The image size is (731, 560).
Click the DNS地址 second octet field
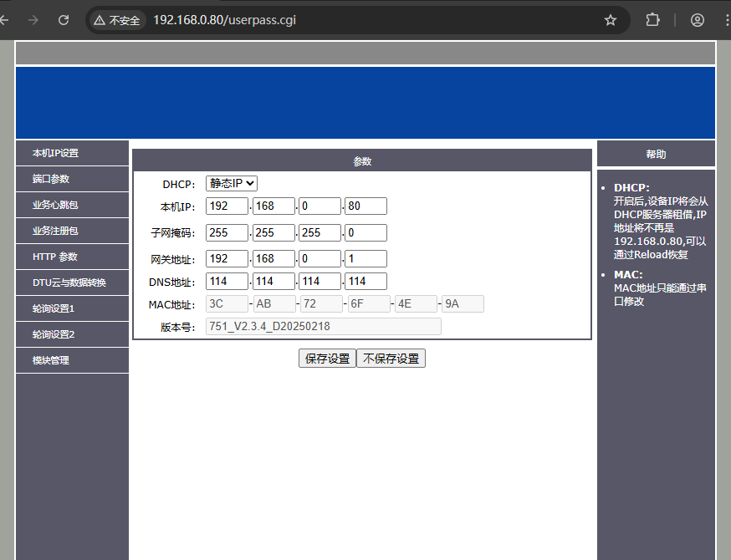pos(273,281)
